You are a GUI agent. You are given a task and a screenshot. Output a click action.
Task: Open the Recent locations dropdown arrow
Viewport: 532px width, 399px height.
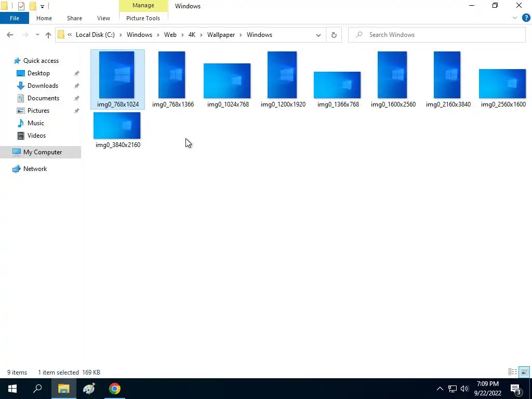tap(37, 35)
